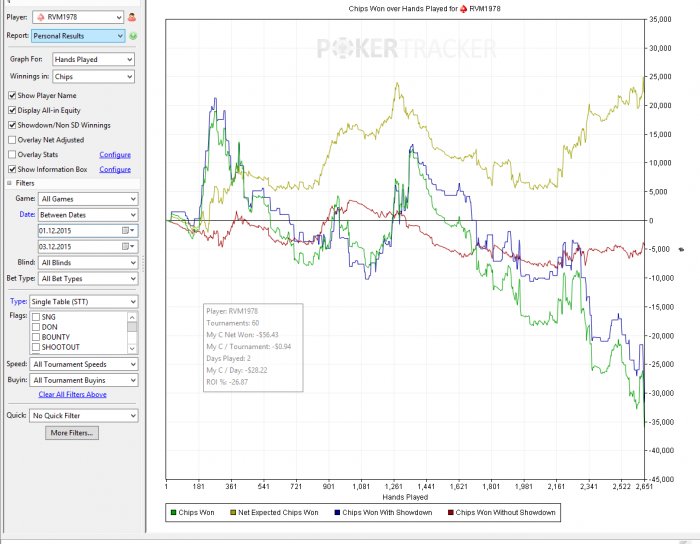
Task: Enable the Overlay Net Adjusted checkbox
Action: tap(12, 140)
